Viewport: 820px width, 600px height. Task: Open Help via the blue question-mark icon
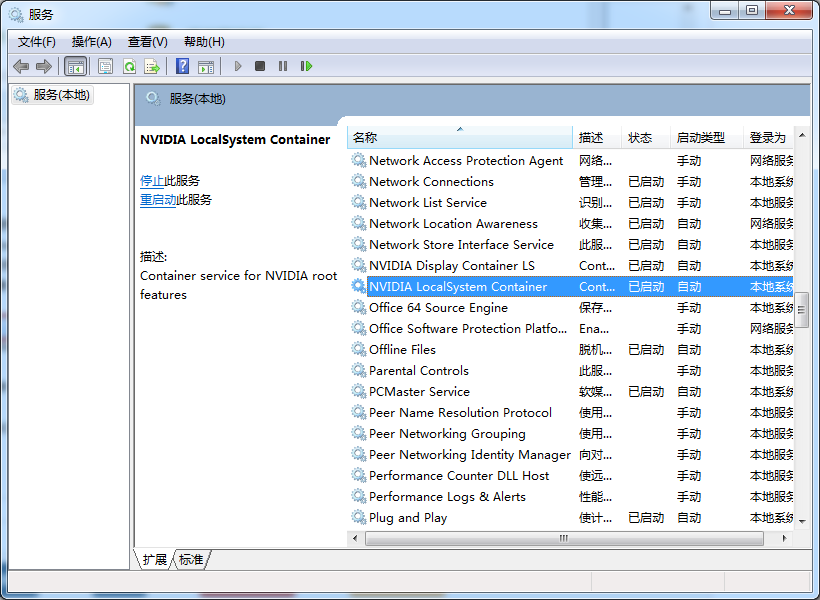click(x=182, y=66)
